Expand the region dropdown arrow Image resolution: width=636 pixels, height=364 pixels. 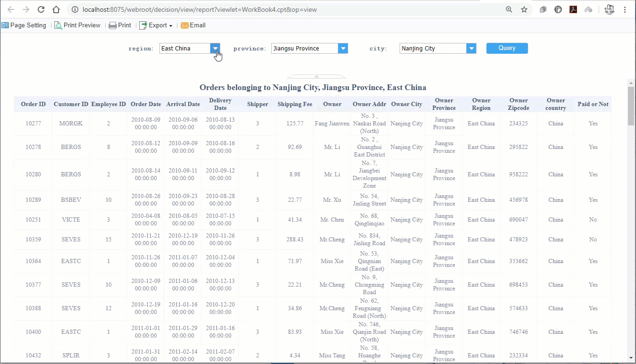point(215,49)
